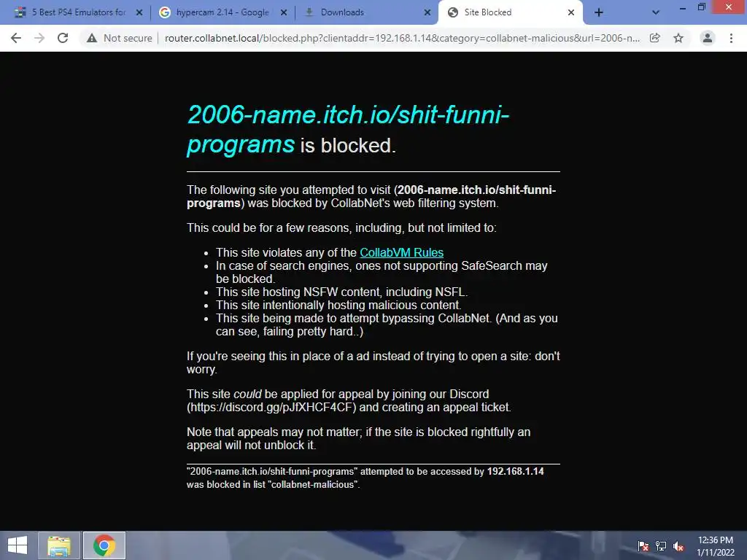Viewport: 747px width, 560px height.
Task: Click the "collabnet-malicious" list name
Action: click(314, 484)
